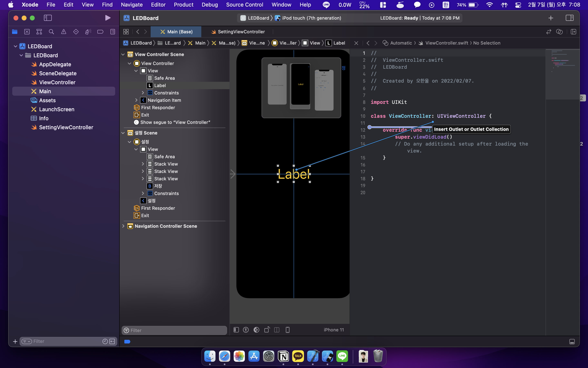Open the Source Control navigator
The width and height of the screenshot is (588, 368).
pyautogui.click(x=27, y=32)
